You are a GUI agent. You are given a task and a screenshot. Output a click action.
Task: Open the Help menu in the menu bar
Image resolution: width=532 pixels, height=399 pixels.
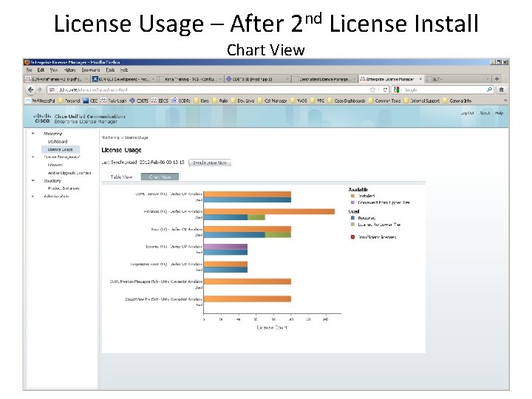point(124,70)
